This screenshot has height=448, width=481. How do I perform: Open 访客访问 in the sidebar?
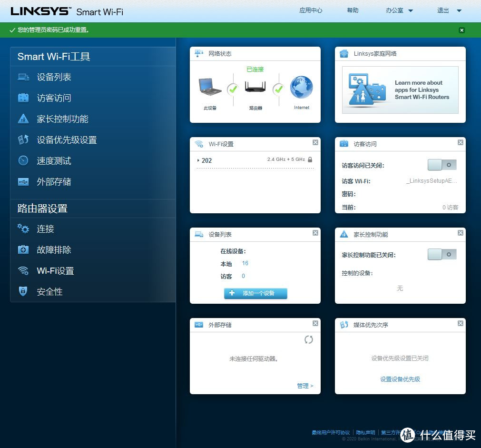[x=54, y=98]
